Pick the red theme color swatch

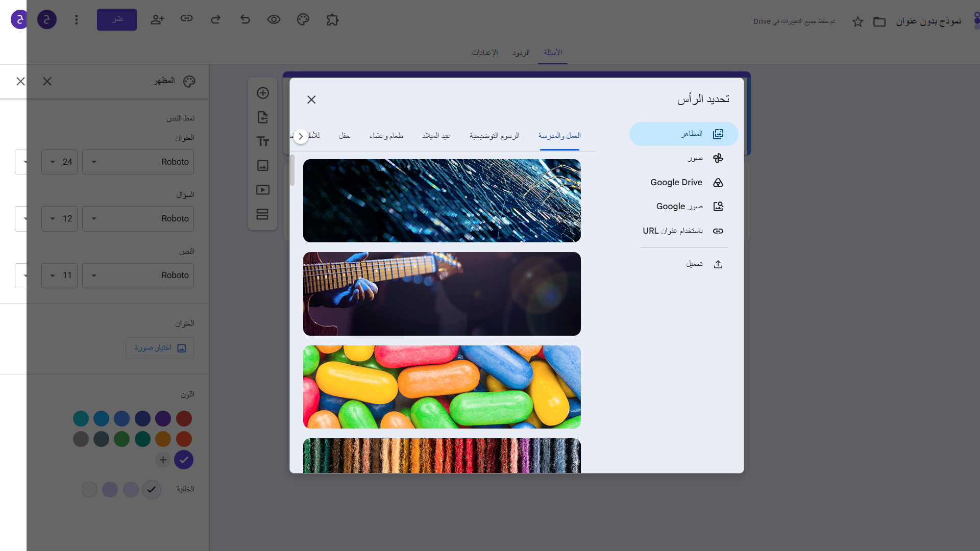click(184, 419)
